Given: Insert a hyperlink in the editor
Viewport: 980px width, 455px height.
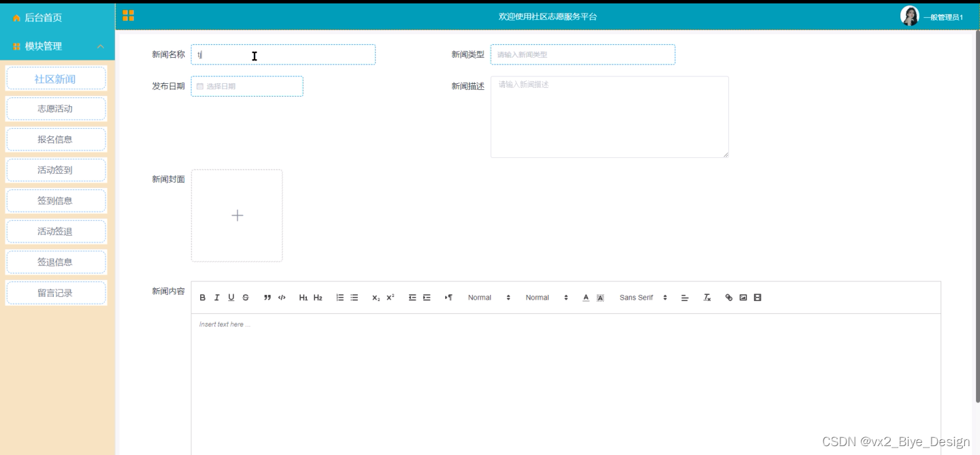Looking at the screenshot, I should (x=729, y=298).
